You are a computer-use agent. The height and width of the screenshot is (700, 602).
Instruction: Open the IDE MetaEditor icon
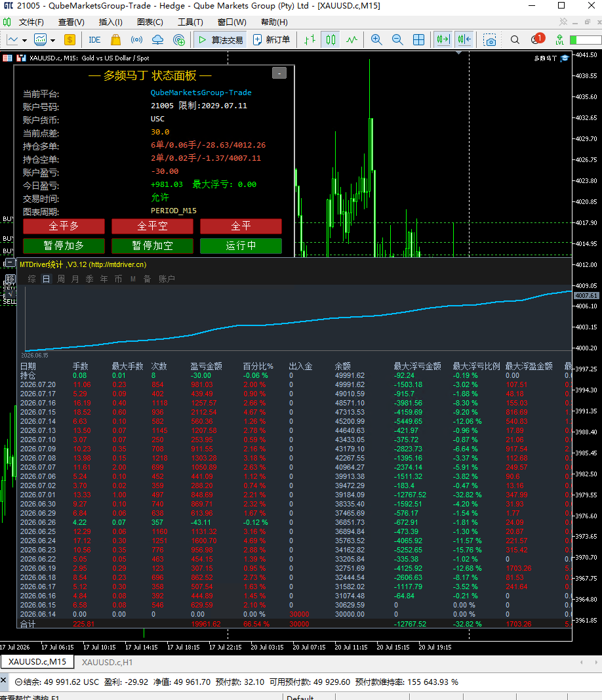[x=94, y=40]
